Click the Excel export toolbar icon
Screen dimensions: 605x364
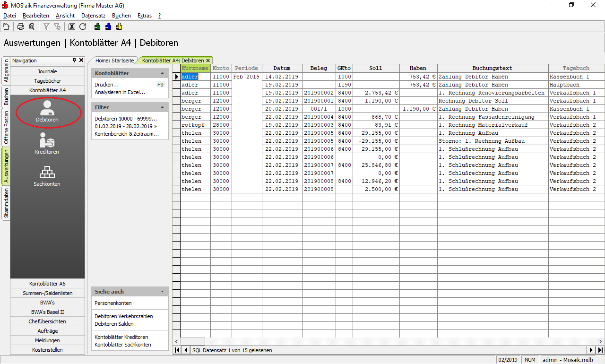click(72, 26)
